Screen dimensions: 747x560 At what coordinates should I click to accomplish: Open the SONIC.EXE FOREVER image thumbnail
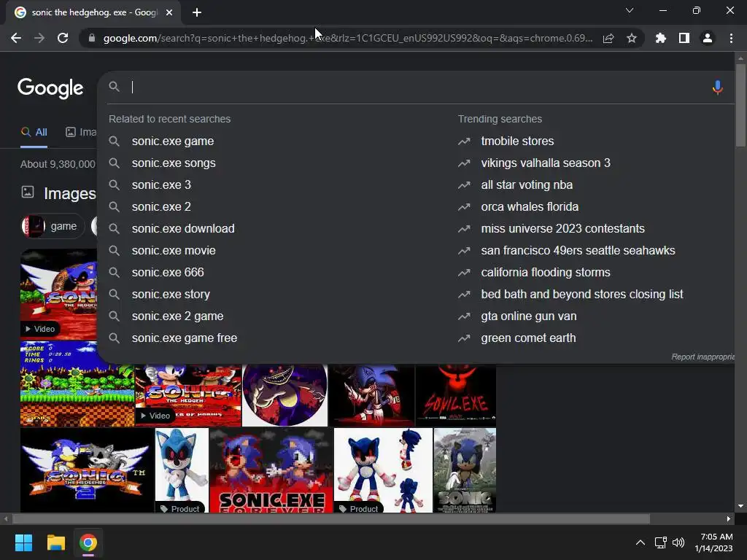pos(271,470)
